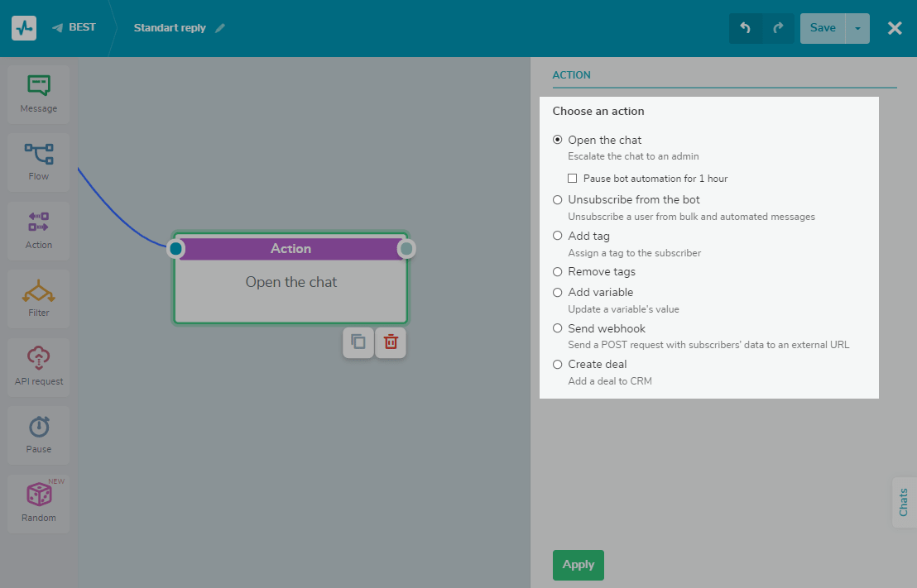The image size is (917, 588).
Task: Expand the Save dropdown arrow
Action: coord(857,28)
